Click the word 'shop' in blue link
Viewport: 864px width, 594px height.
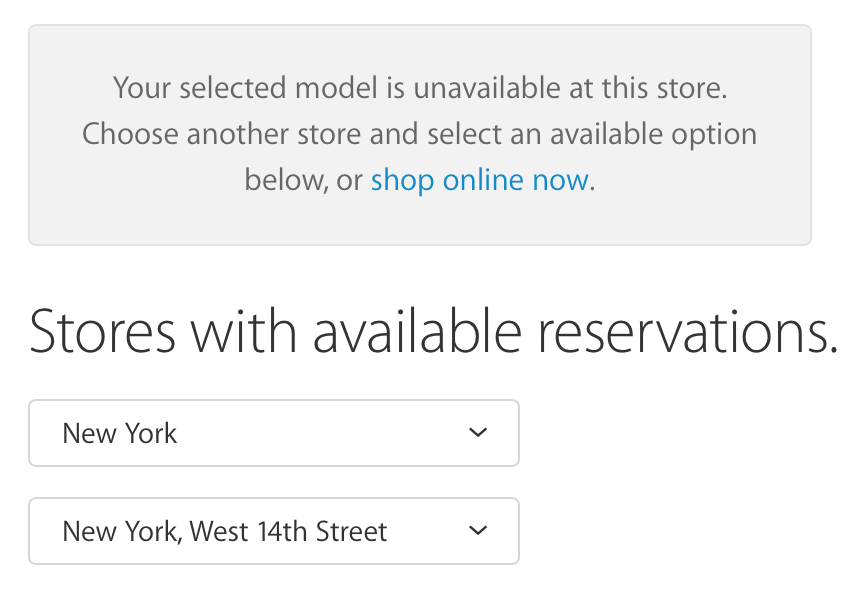tap(402, 180)
